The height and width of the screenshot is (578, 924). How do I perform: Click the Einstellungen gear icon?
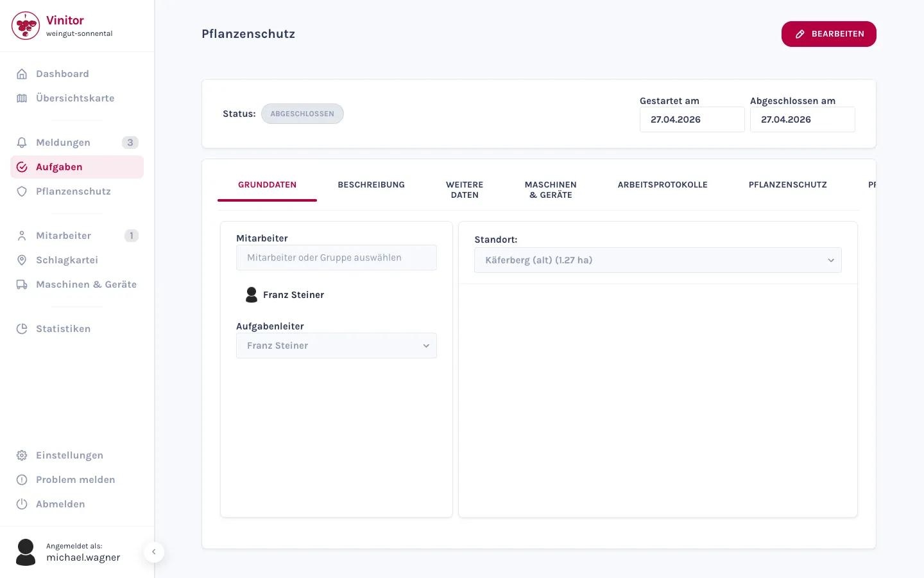[x=22, y=455]
